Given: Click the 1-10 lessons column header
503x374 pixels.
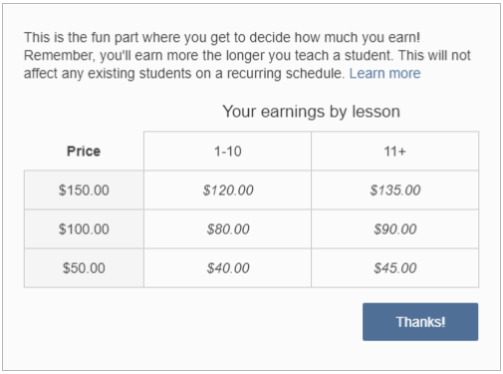Looking at the screenshot, I should (228, 151).
